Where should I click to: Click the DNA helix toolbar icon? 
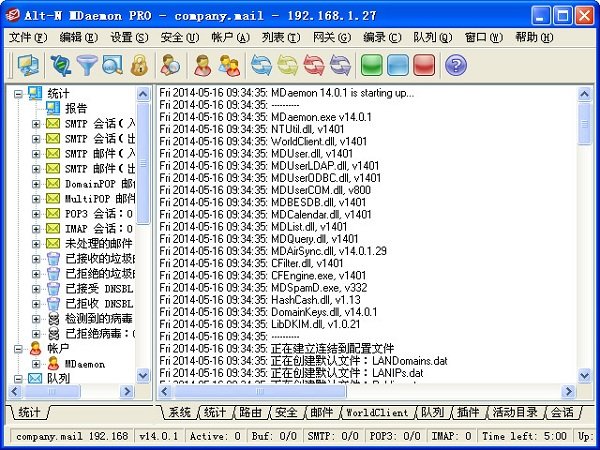click(61, 65)
